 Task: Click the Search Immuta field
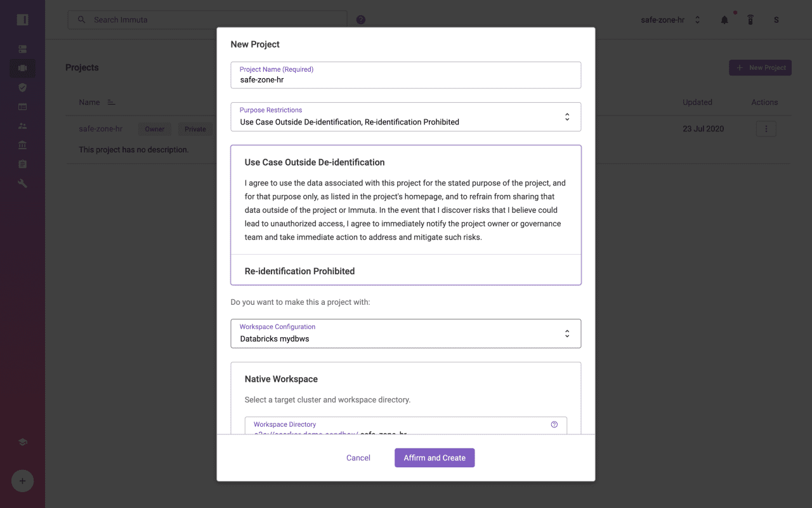[x=207, y=20]
